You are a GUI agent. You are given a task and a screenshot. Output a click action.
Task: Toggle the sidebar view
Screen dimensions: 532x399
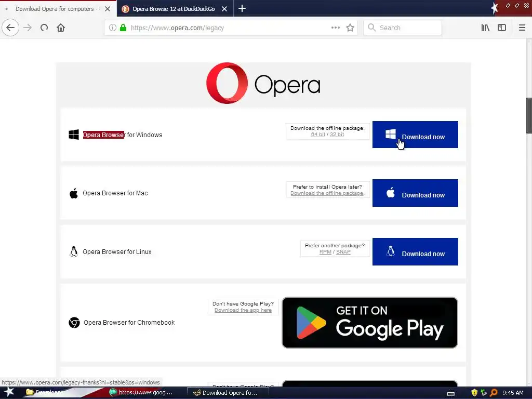click(502, 28)
